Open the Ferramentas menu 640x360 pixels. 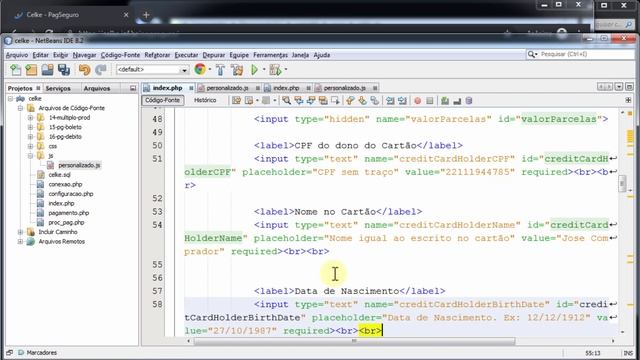[x=270, y=55]
